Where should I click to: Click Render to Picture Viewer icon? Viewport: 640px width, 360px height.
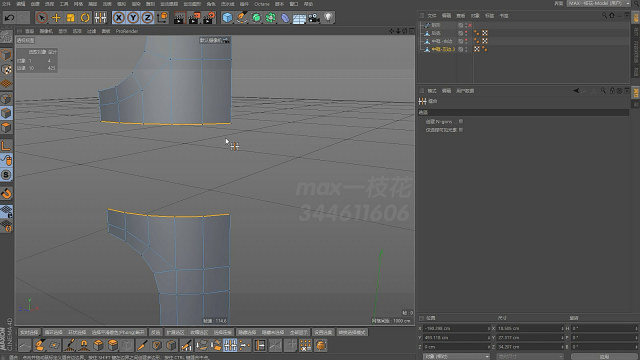pos(194,18)
